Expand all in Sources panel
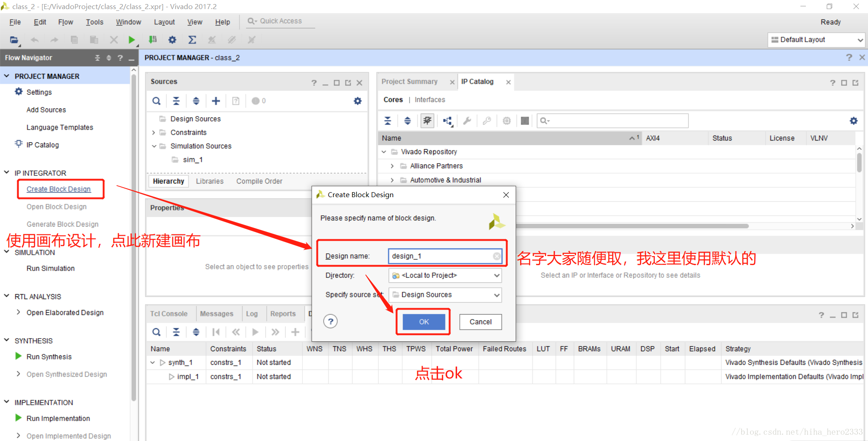 (x=196, y=101)
